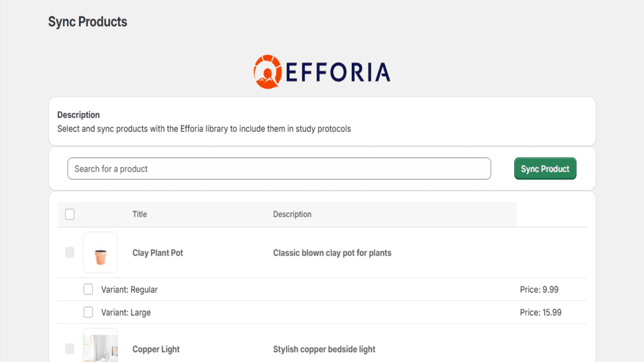Screen dimensions: 644x362
Task: Click the Description column header
Action: click(x=292, y=214)
